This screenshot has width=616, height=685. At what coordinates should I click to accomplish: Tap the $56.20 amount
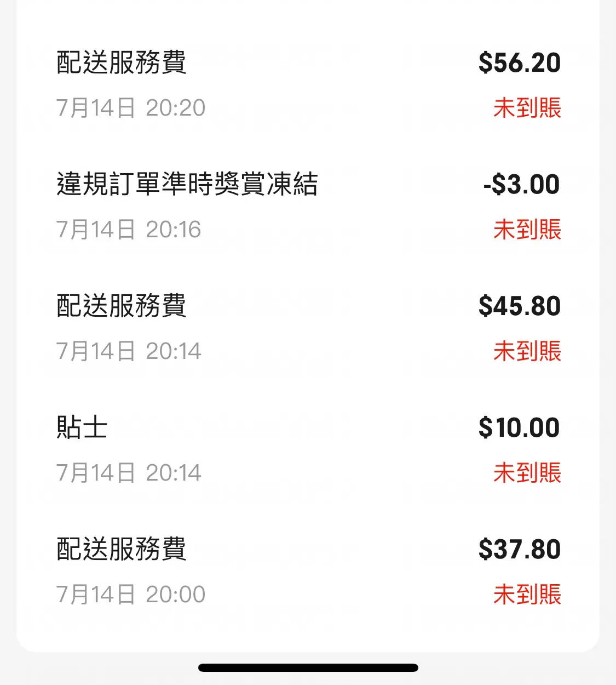tap(520, 63)
